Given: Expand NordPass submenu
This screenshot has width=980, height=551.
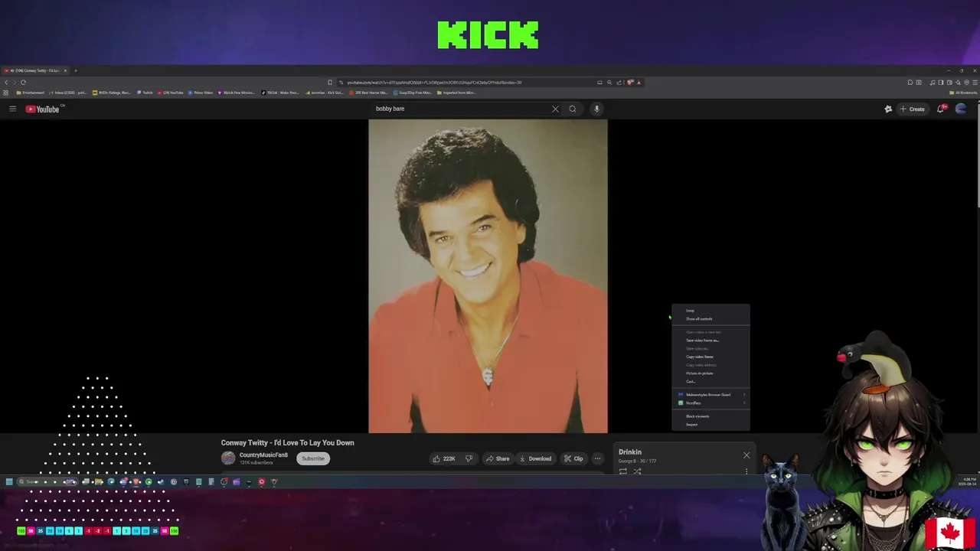Looking at the screenshot, I should (x=711, y=403).
